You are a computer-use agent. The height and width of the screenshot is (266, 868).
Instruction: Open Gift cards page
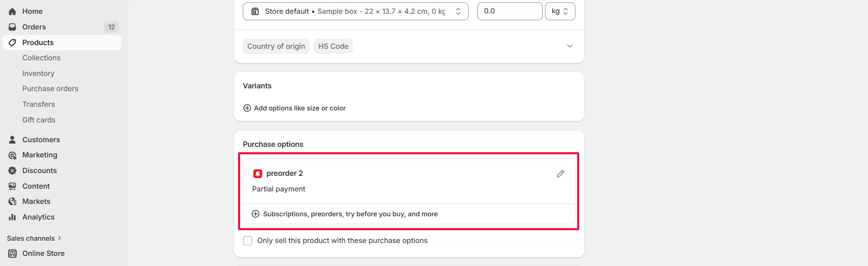point(39,120)
